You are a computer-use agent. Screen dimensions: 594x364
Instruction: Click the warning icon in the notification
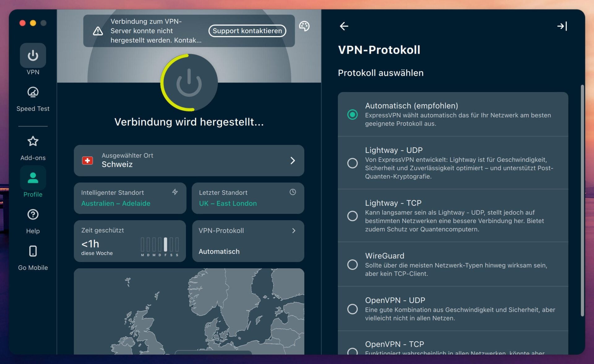point(98,31)
